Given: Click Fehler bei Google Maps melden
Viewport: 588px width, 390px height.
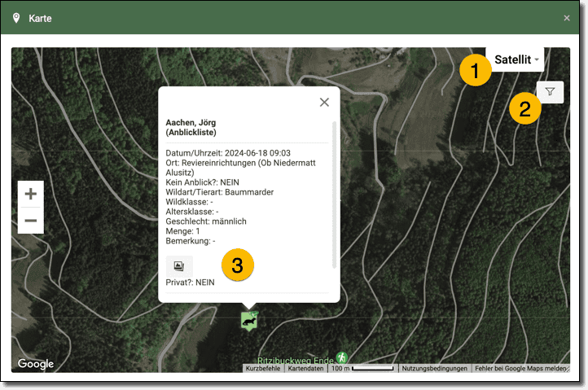Looking at the screenshot, I should tap(521, 369).
